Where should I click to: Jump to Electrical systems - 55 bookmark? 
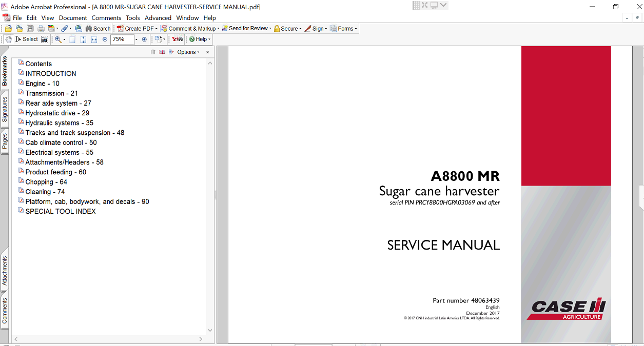[59, 152]
